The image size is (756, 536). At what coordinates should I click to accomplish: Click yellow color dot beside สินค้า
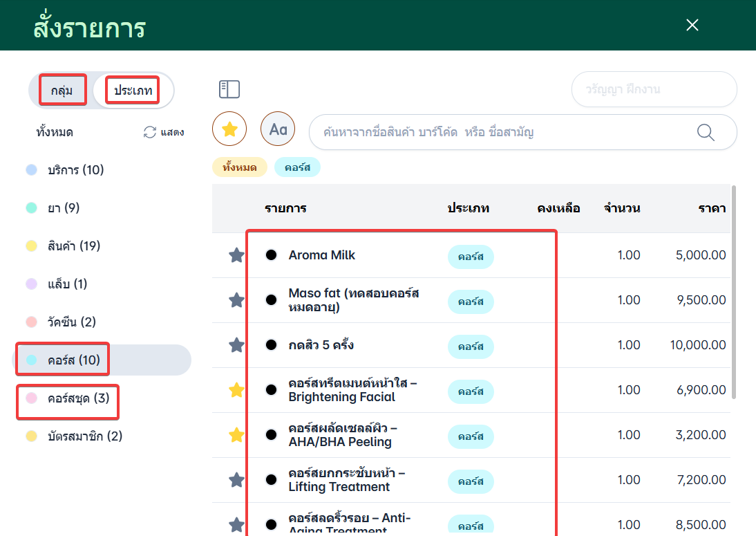pyautogui.click(x=31, y=246)
